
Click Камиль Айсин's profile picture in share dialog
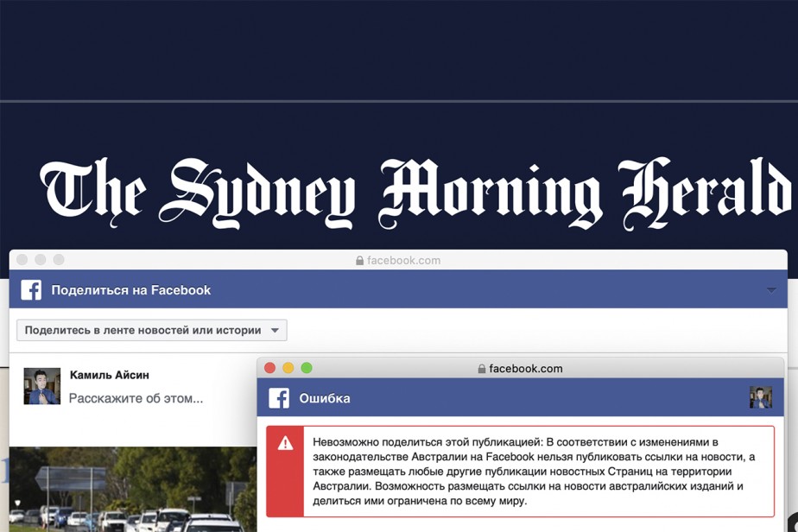41,386
